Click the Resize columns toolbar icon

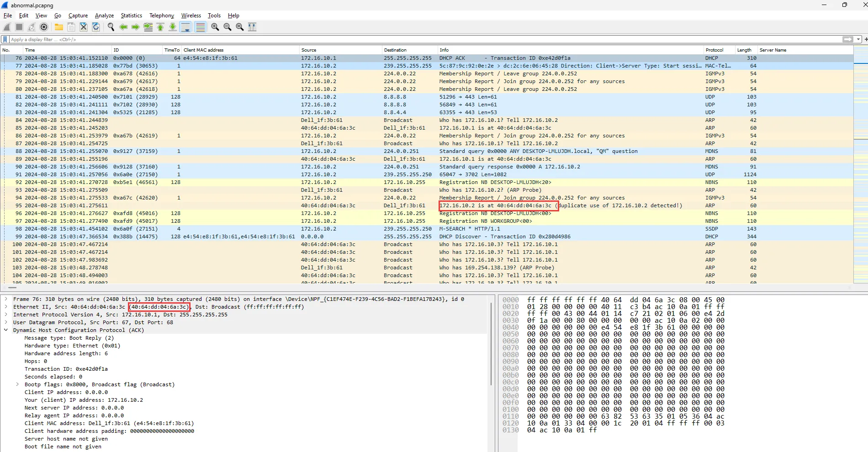252,27
